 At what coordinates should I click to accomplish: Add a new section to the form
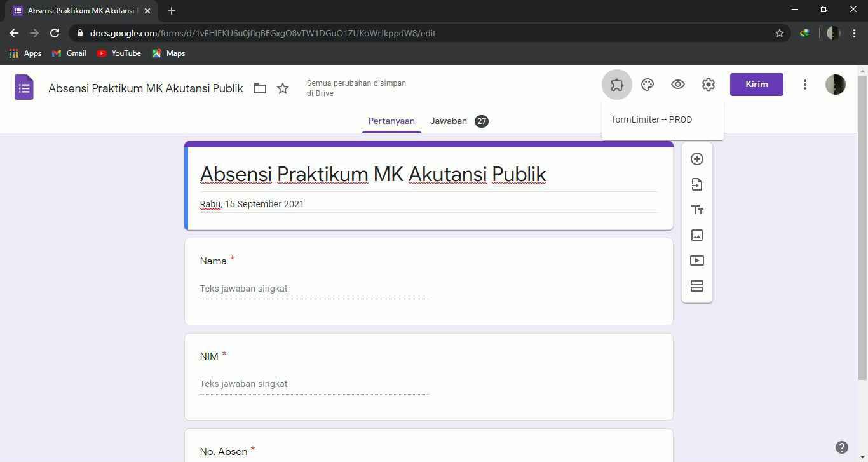click(697, 286)
